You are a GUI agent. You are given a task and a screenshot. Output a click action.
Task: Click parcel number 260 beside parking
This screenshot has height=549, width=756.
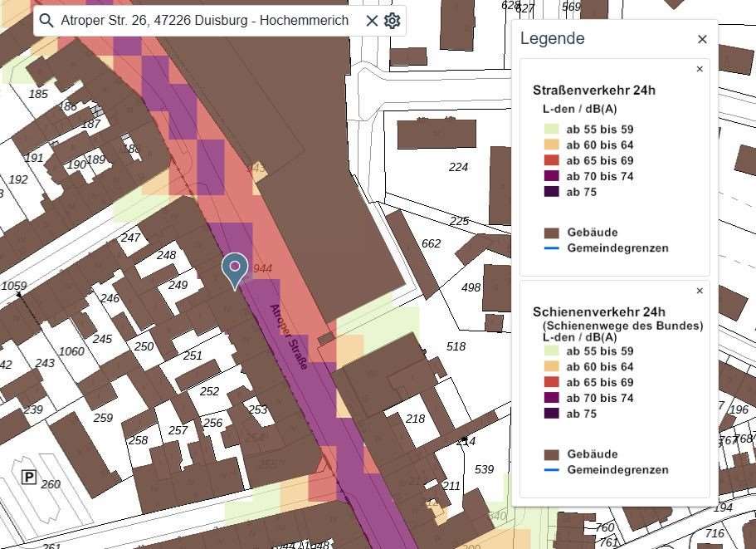(51, 484)
